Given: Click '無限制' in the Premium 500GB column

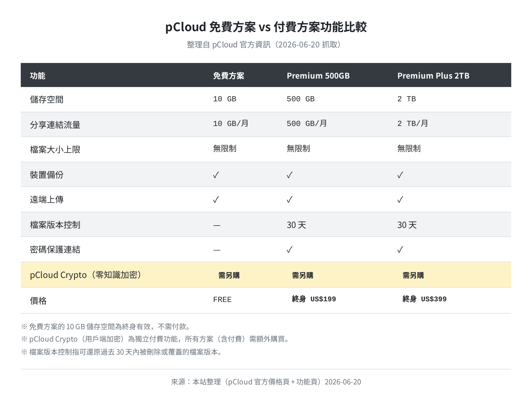Looking at the screenshot, I should [298, 149].
